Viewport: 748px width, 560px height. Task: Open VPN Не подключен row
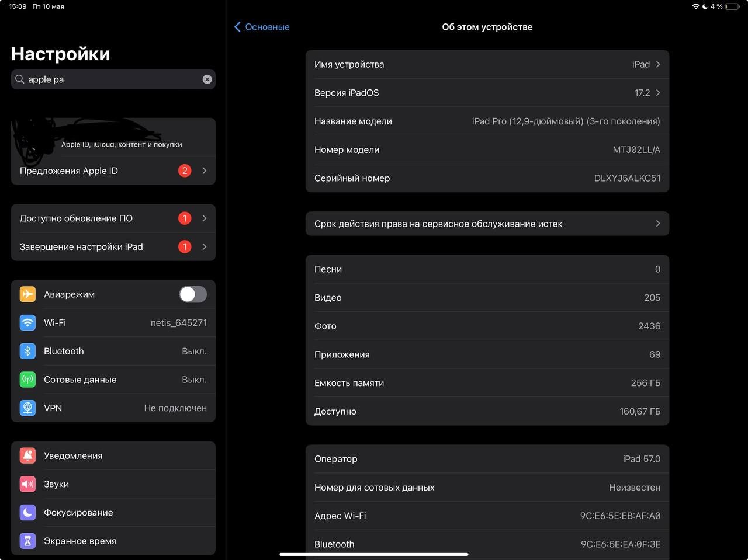[113, 408]
